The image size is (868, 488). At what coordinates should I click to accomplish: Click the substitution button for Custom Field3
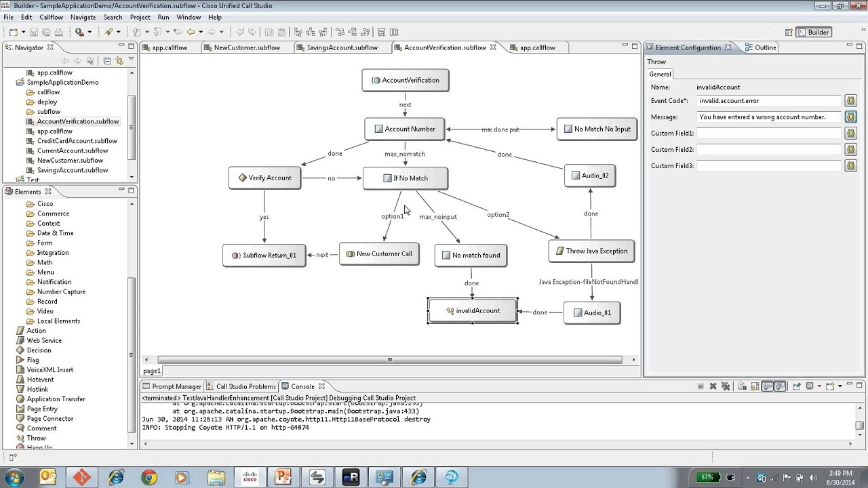[850, 166]
